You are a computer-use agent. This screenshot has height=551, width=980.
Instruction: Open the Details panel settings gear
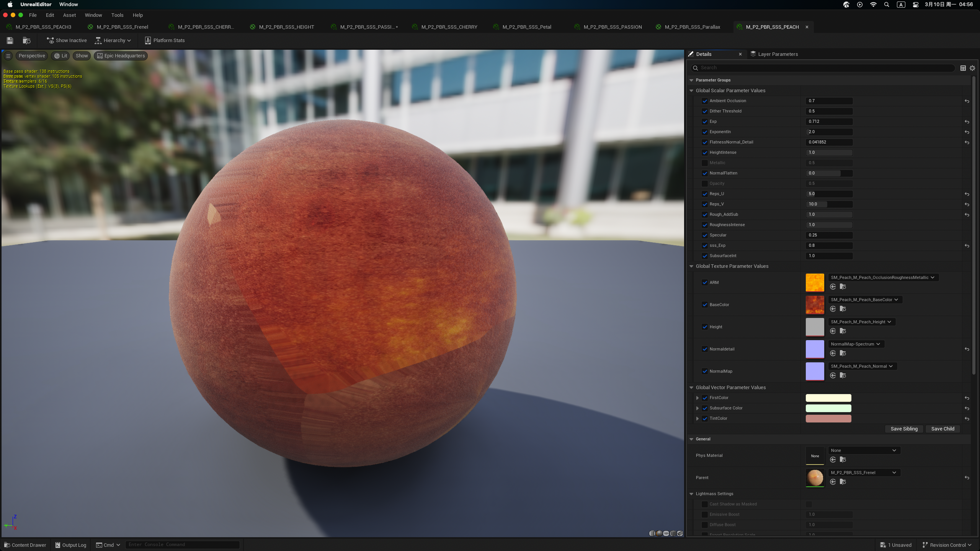coord(972,68)
